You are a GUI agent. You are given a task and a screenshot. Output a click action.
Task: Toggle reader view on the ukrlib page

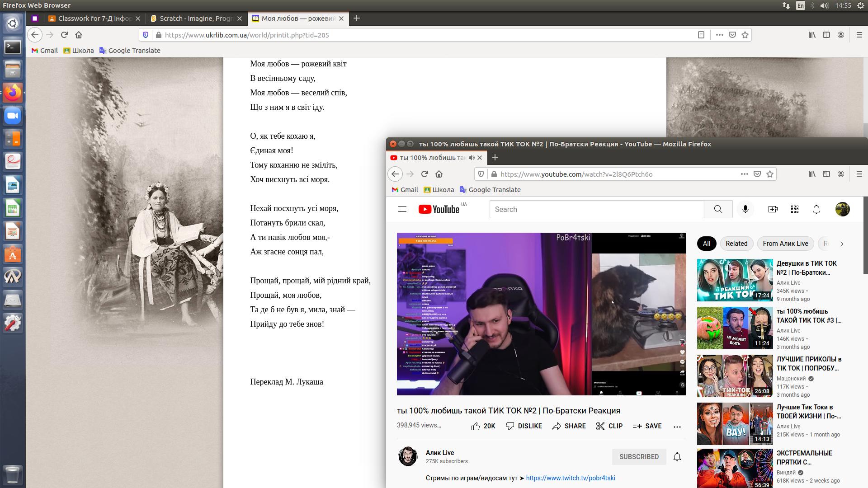pos(701,35)
